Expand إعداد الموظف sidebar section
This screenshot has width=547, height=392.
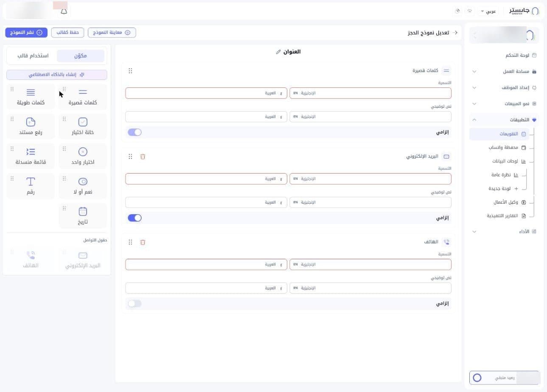click(504, 88)
